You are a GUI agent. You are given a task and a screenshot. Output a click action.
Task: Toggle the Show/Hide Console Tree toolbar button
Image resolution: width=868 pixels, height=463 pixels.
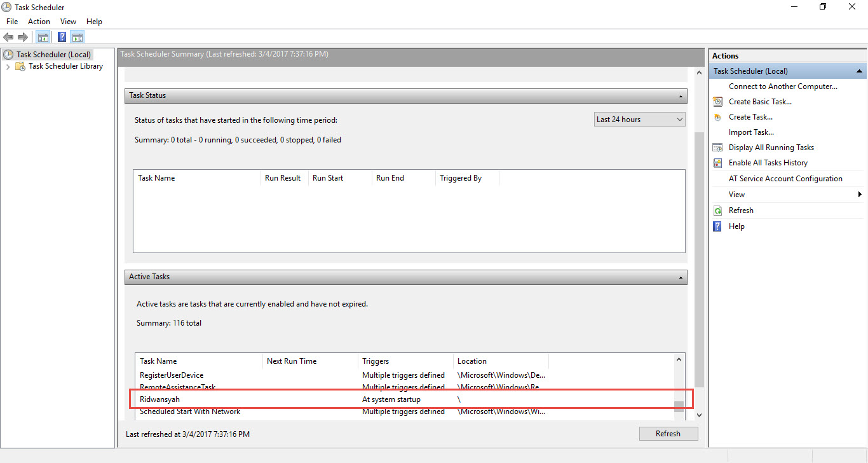(43, 37)
